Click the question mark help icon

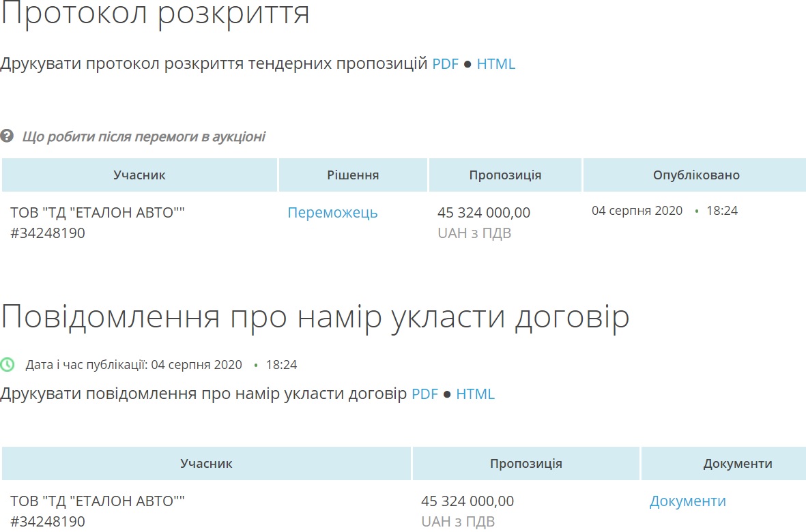click(7, 136)
